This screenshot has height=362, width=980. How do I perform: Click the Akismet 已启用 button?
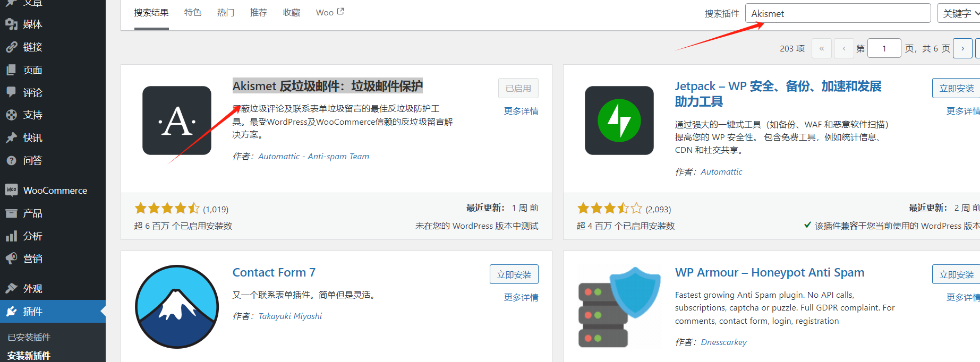(x=518, y=88)
